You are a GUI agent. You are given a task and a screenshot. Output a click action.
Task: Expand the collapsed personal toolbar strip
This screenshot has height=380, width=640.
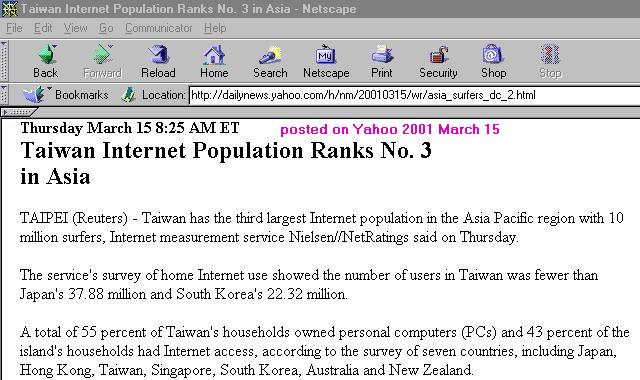click(x=19, y=112)
